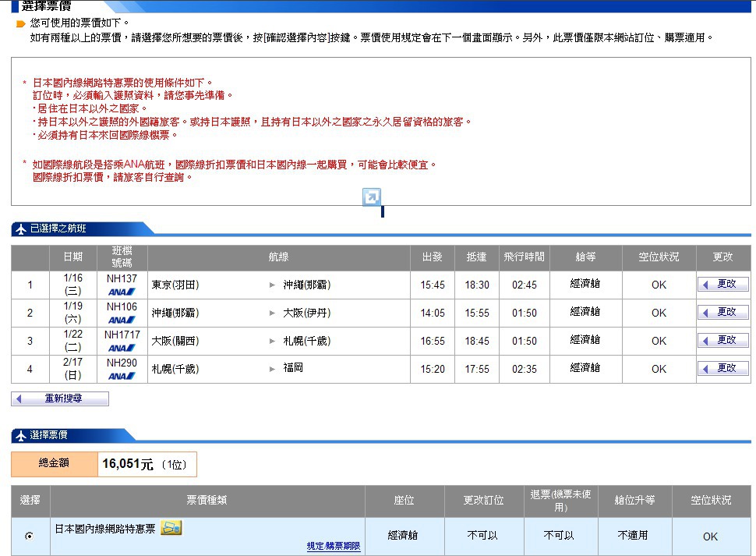Click flight duration 02:35 cell
This screenshot has height=556, width=756.
524,369
